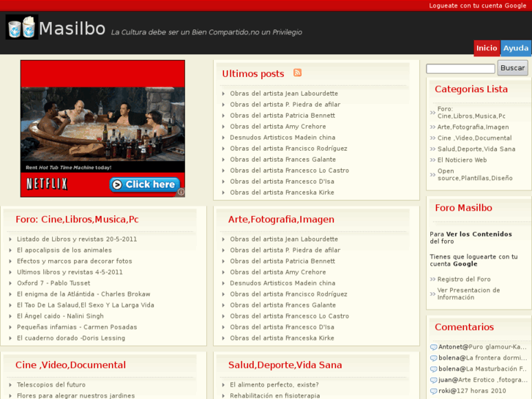The image size is (532, 399).
Task: Open Listado de Libros y revistas 20-5-2011
Action: pyautogui.click(x=77, y=239)
